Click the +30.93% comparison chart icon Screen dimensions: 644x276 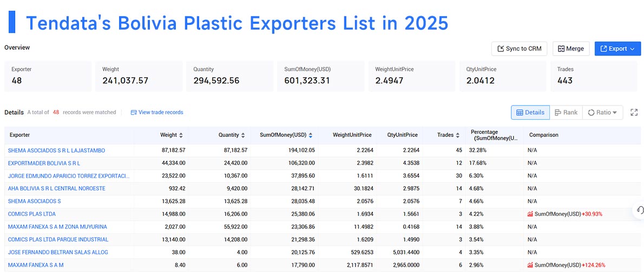coord(530,214)
